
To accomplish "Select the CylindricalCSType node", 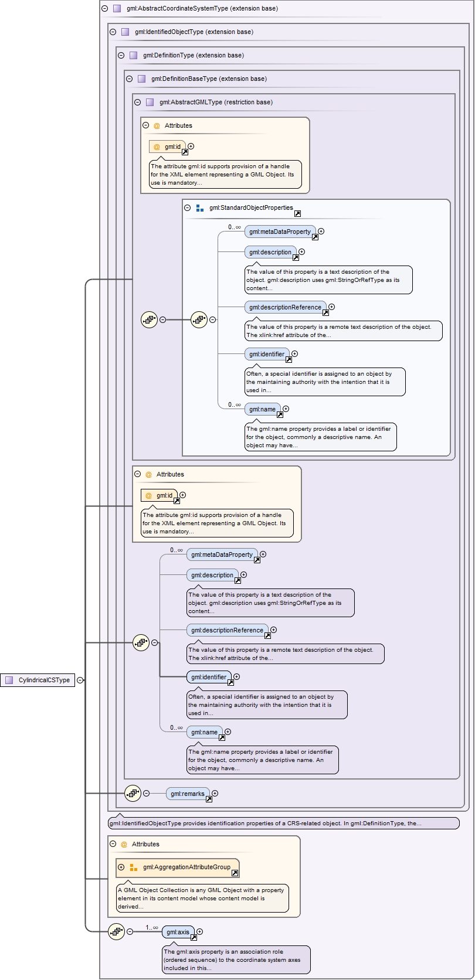I will coord(43,680).
